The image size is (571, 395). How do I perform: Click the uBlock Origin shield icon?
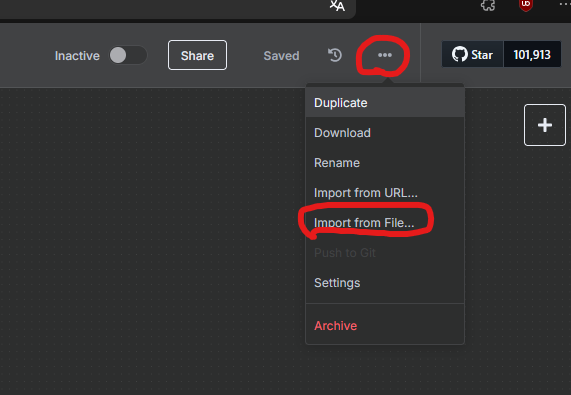point(525,5)
